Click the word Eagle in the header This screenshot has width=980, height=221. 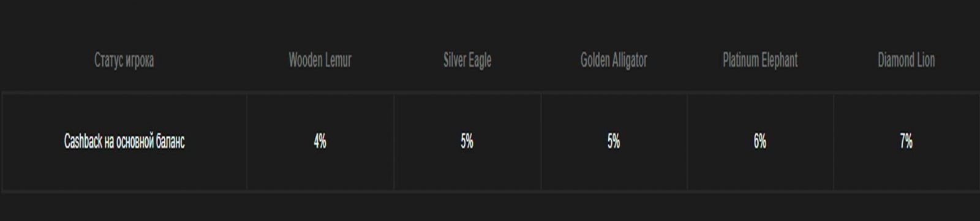coord(480,60)
